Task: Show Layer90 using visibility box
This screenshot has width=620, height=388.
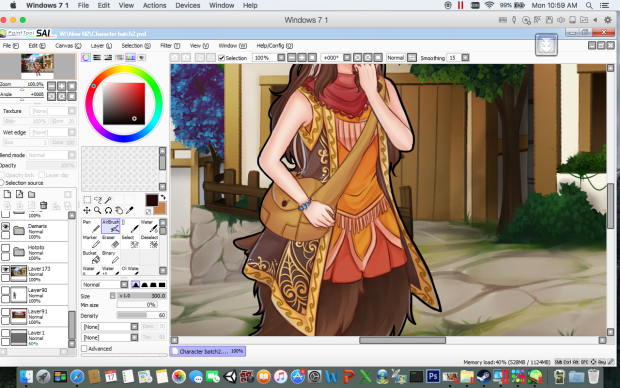Action: [6, 291]
